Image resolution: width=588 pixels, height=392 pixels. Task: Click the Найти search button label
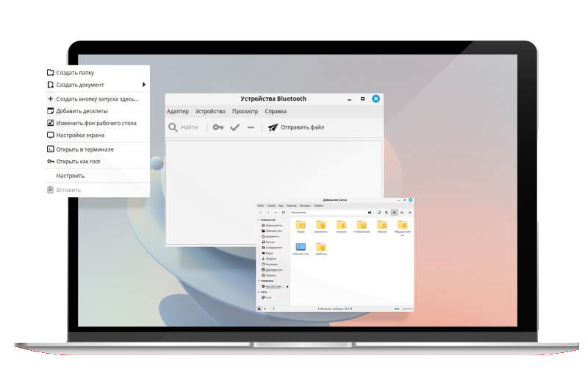190,127
